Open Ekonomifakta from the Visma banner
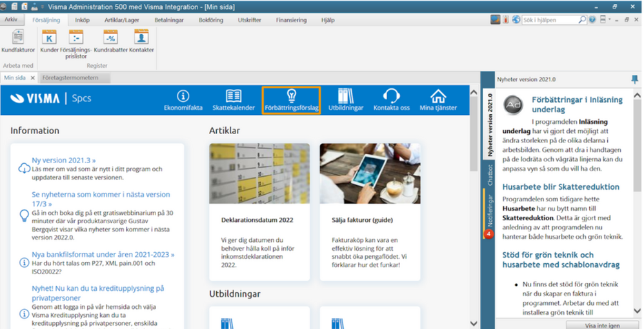Viewport: 644px width, 329px height. tap(183, 101)
